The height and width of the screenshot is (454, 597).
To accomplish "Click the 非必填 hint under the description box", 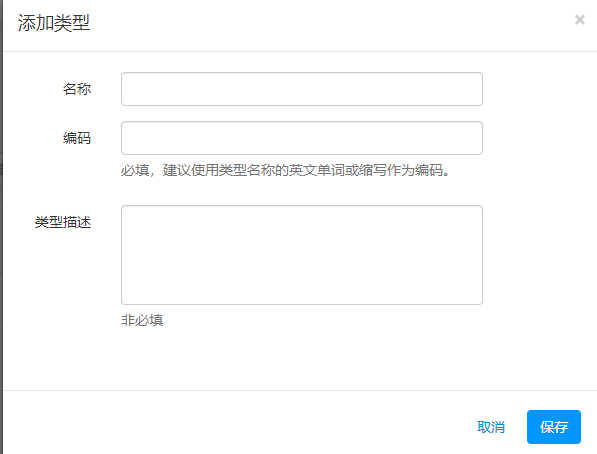I will point(142,320).
